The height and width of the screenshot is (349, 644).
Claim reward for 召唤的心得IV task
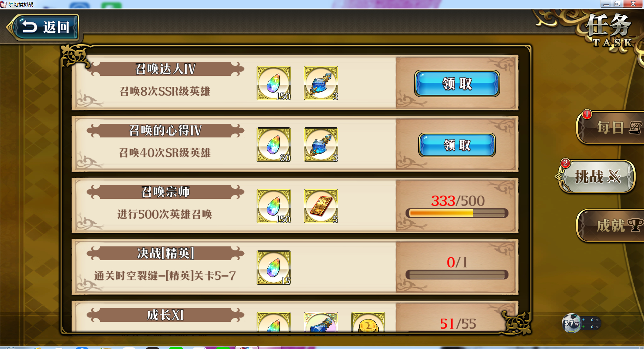tap(457, 145)
